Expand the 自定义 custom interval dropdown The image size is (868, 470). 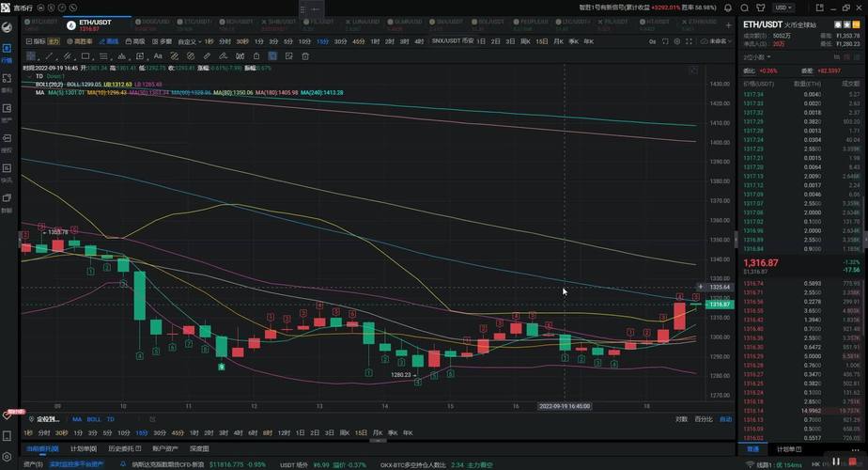pos(189,41)
